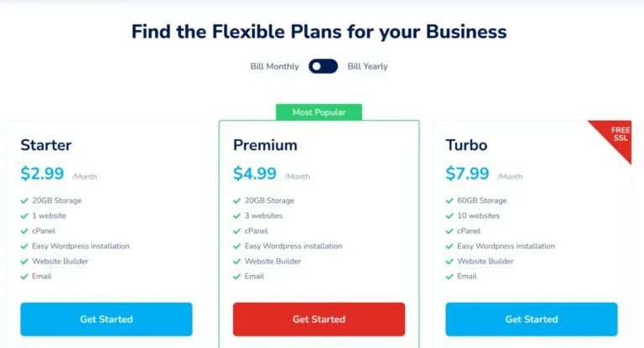Choose Get Started under Turbo plan
Image resolution: width=644 pixels, height=348 pixels.
pyautogui.click(x=532, y=319)
